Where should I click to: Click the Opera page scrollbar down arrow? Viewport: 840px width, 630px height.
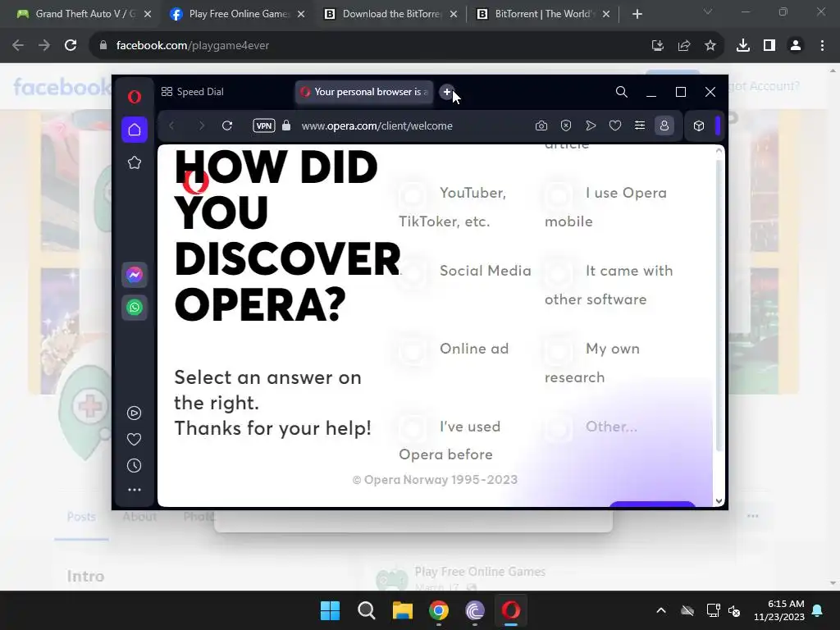(719, 501)
